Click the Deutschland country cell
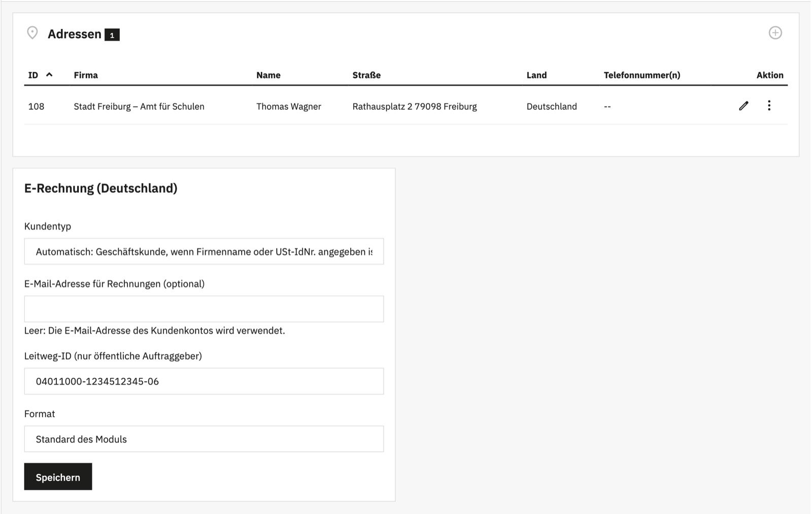Viewport: 812px width, 514px height. coord(552,106)
